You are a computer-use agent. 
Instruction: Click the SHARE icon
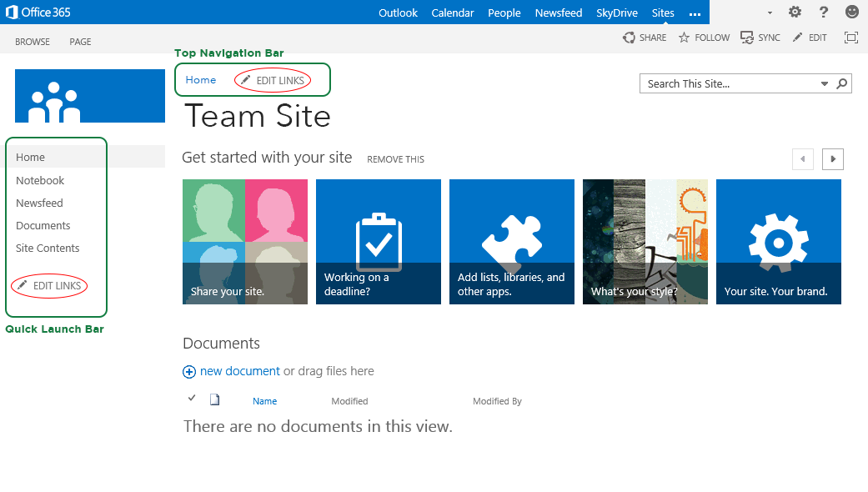coord(644,37)
